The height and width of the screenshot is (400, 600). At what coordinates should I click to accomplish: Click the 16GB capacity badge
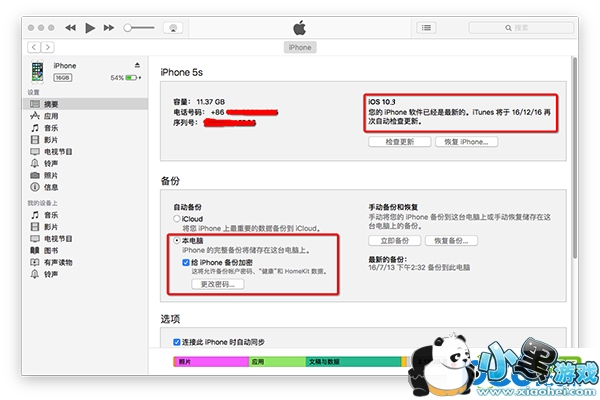62,78
